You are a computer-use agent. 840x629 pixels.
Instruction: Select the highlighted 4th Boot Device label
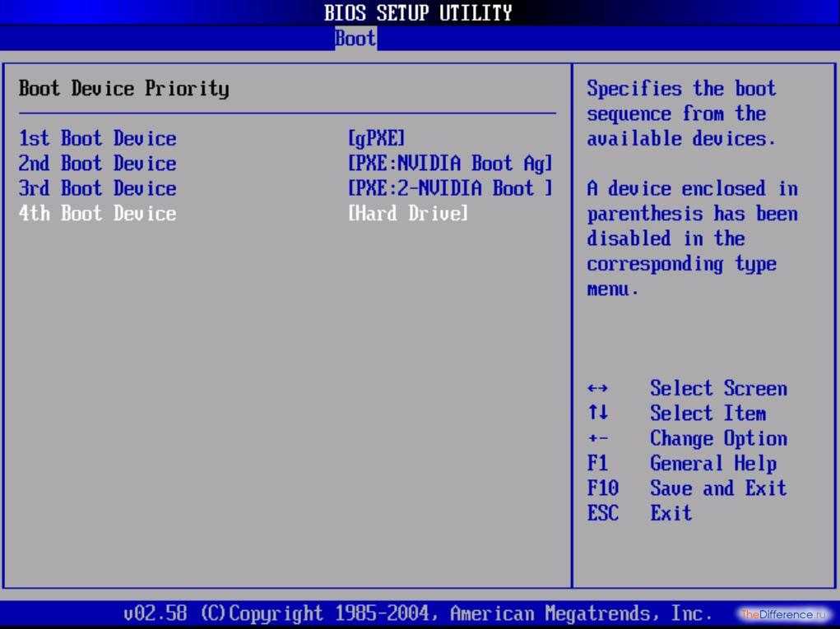click(98, 214)
